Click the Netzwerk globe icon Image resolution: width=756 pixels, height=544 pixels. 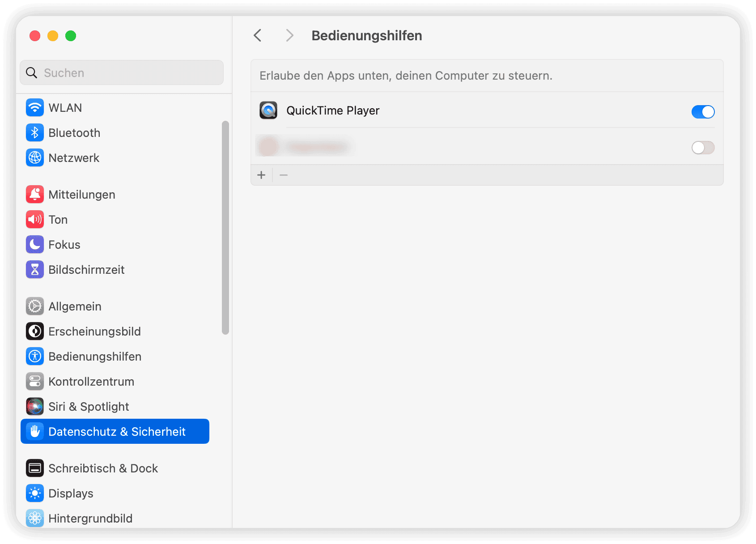pyautogui.click(x=35, y=157)
